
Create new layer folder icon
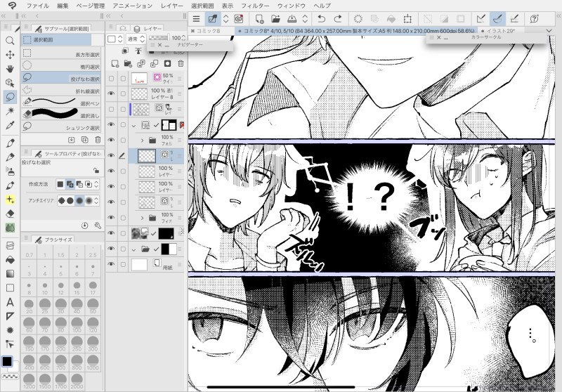click(x=128, y=64)
